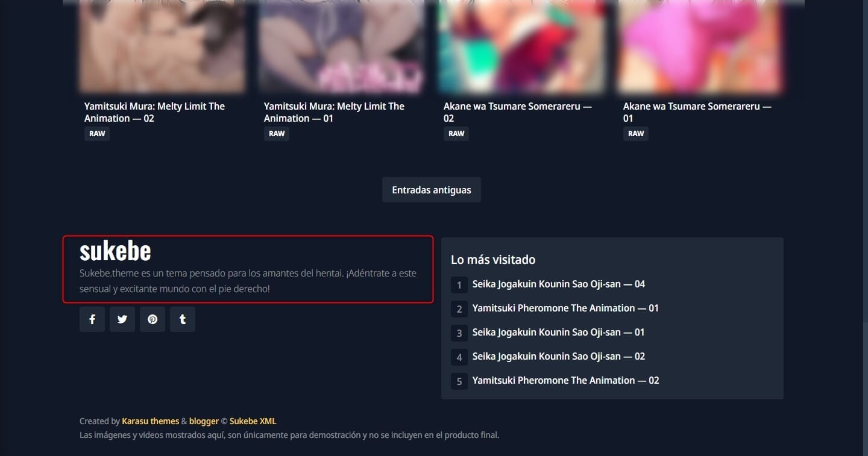
Task: Open Yamitsuki Mura Melty Limit — 01 title
Action: click(334, 112)
